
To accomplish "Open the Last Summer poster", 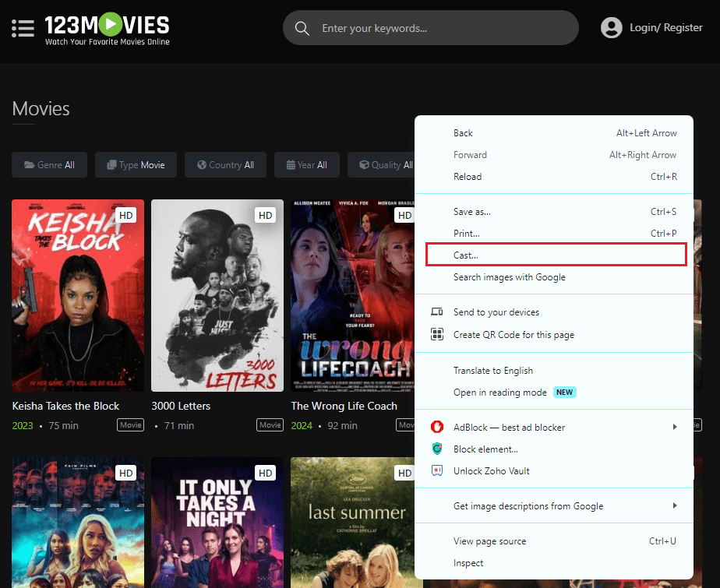I will coord(353,523).
